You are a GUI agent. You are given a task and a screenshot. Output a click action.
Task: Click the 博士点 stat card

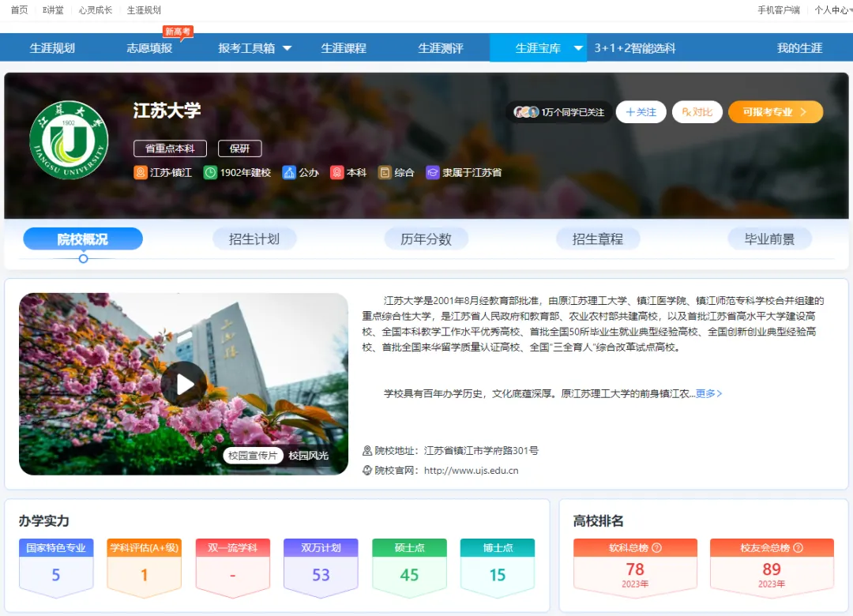pyautogui.click(x=498, y=568)
